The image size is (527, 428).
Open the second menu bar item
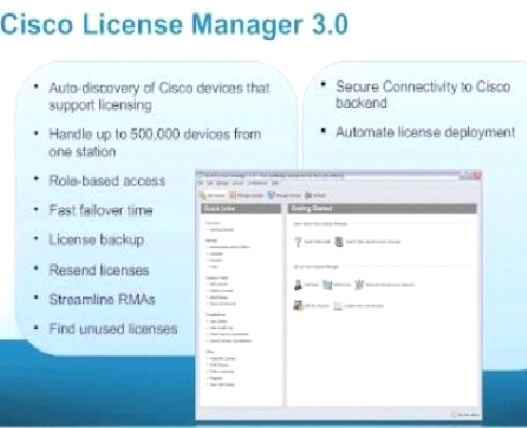click(x=210, y=183)
